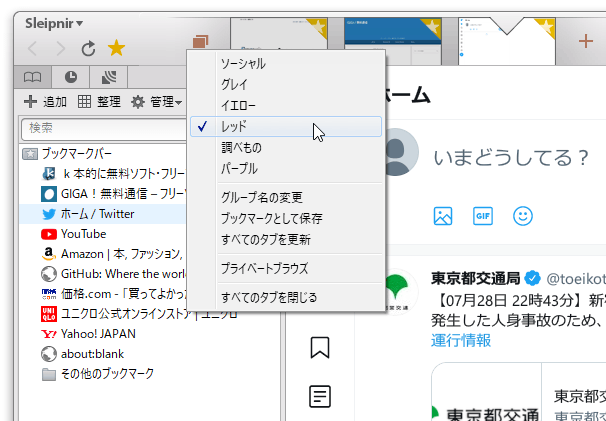This screenshot has height=421, width=606.
Task: Reload the page with refresh icon
Action: coord(89,49)
